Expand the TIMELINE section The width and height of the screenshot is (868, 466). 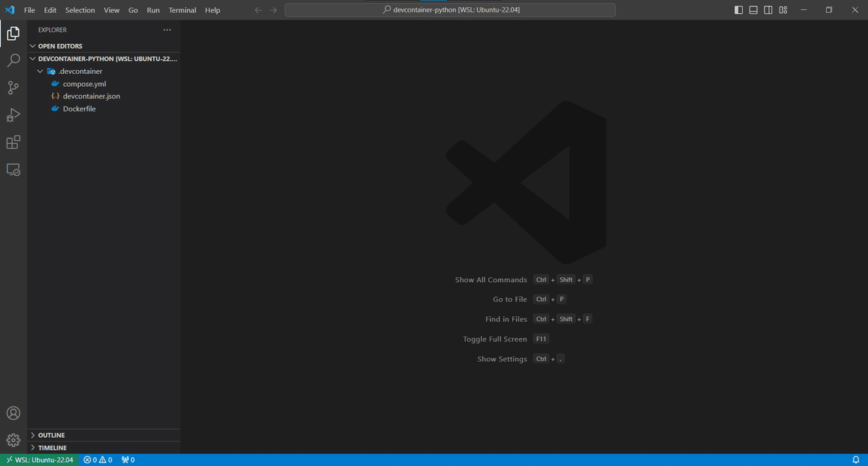pyautogui.click(x=51, y=447)
